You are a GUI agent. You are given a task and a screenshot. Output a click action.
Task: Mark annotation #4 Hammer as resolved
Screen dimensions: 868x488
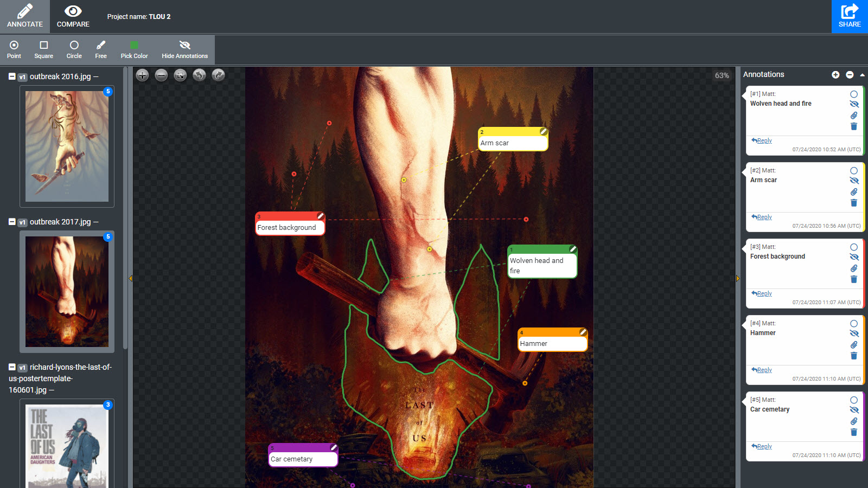click(x=854, y=324)
